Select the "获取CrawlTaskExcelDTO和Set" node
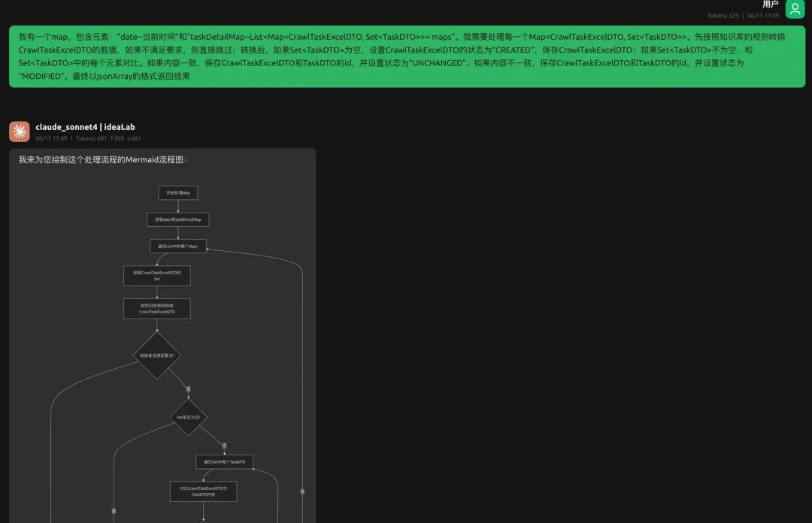Viewport: 812px width, 523px height. [x=156, y=275]
